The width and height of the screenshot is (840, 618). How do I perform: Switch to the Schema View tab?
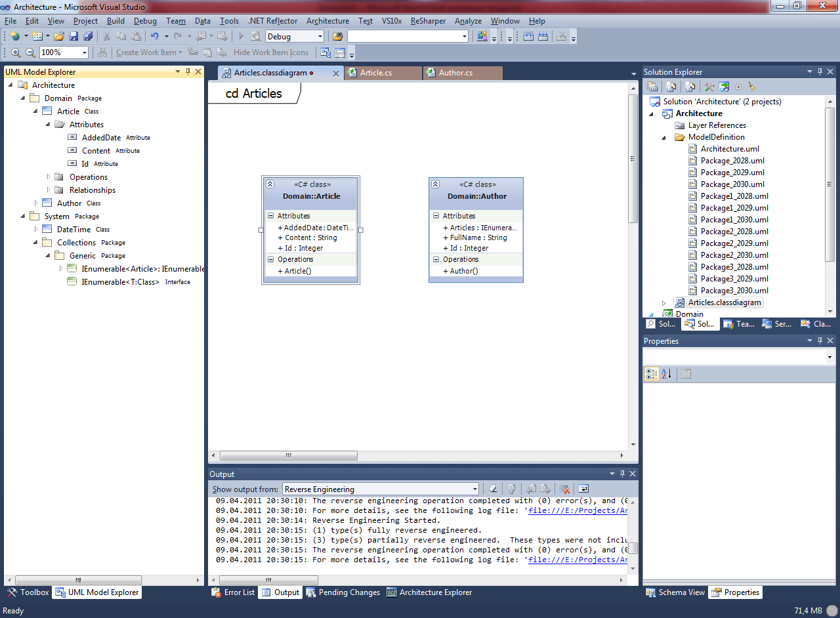(x=675, y=592)
